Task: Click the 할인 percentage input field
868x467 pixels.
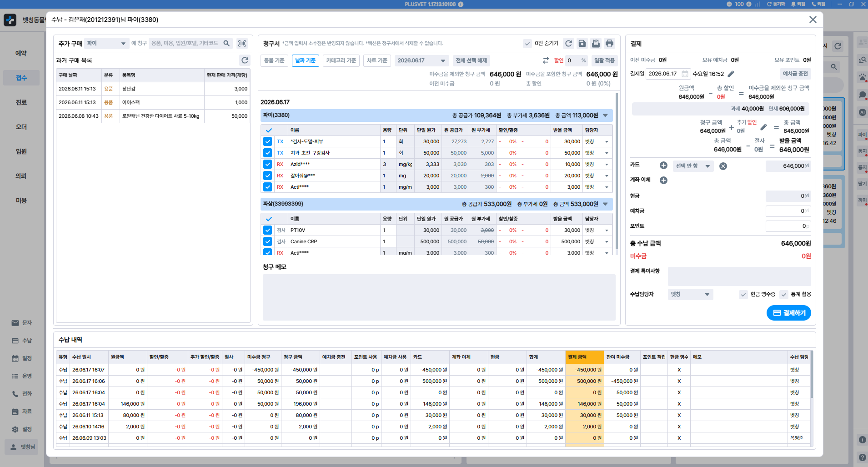Action: [x=576, y=60]
